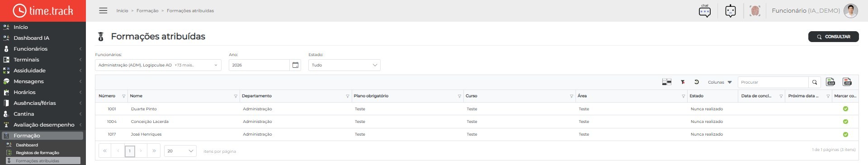The width and height of the screenshot is (868, 165).
Task: Open the chat icon in header
Action: [705, 10]
